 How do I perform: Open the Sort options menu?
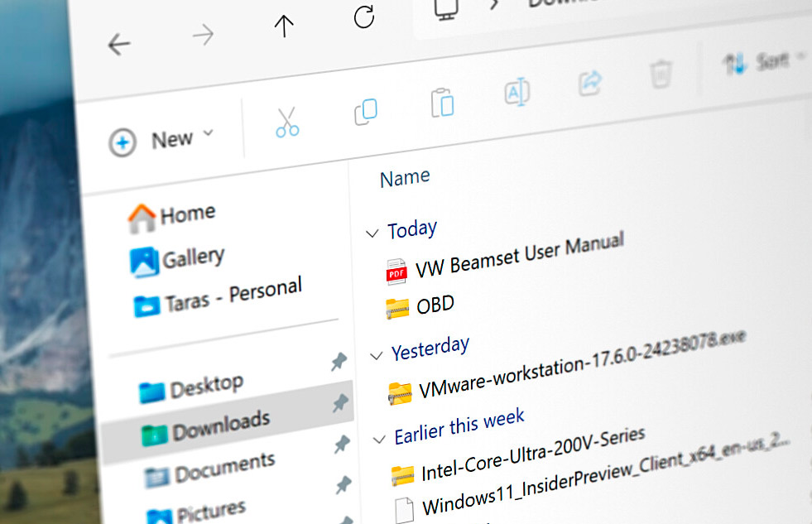pos(766,61)
